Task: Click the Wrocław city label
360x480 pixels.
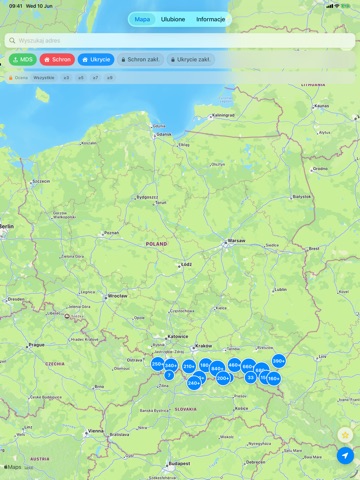Action: pos(118,296)
